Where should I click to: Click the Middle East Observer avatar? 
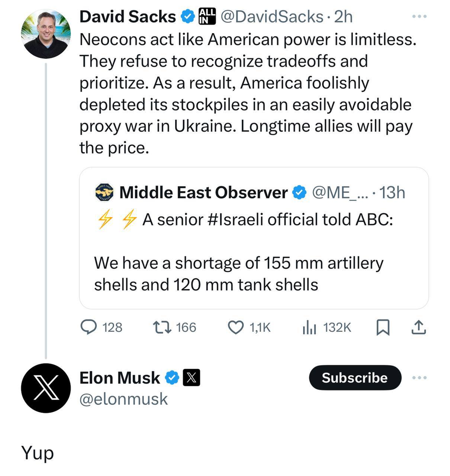[105, 193]
